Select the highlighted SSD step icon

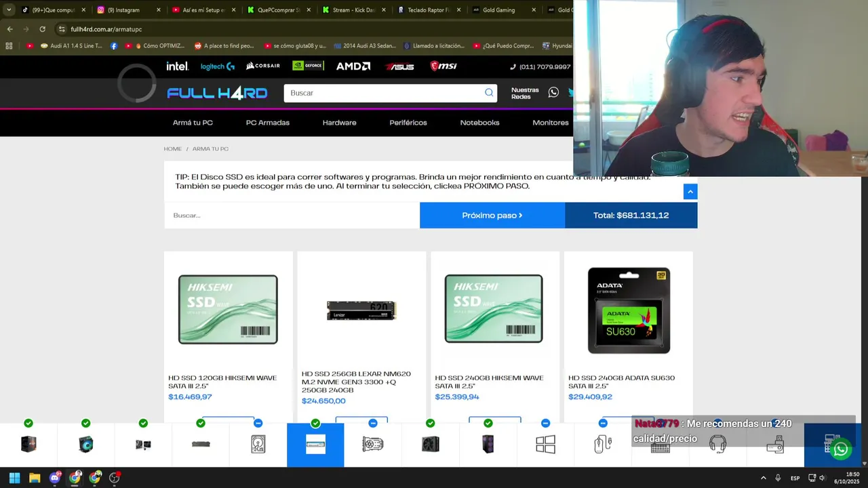pos(315,445)
